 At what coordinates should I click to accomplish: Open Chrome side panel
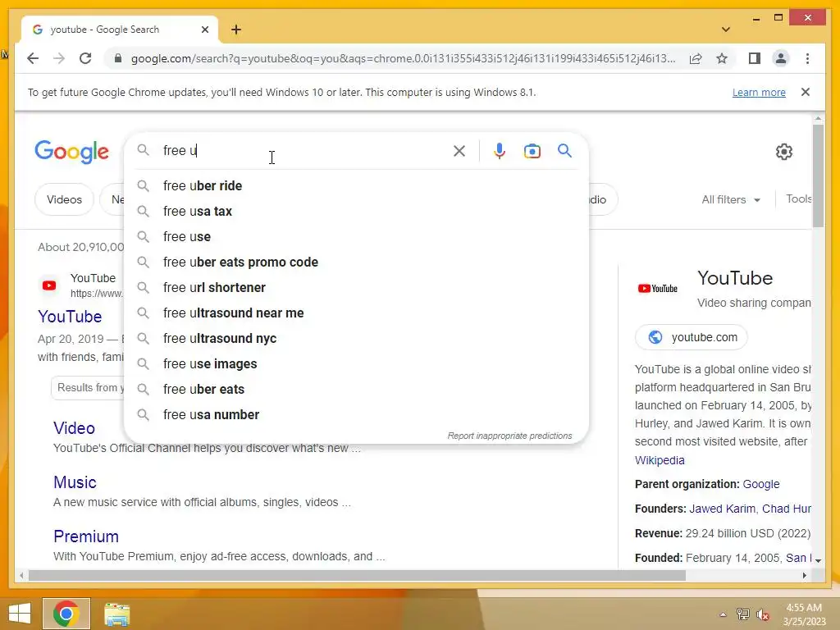[755, 58]
